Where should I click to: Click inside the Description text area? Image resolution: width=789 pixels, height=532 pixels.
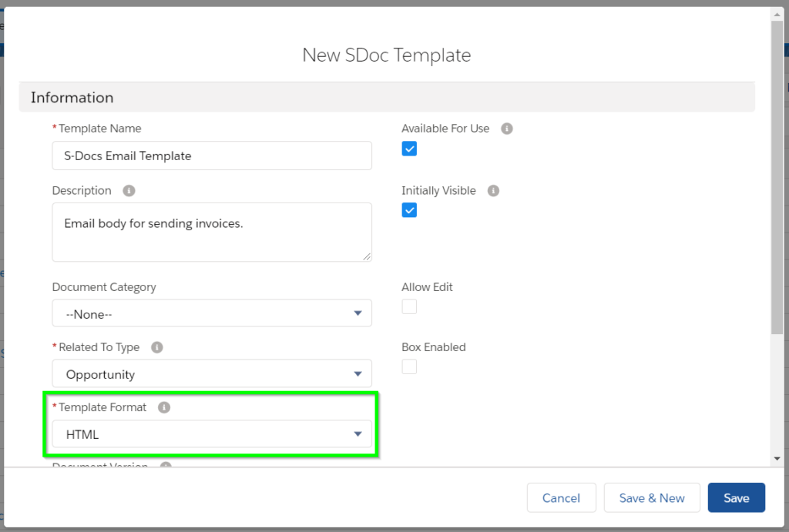pos(212,231)
